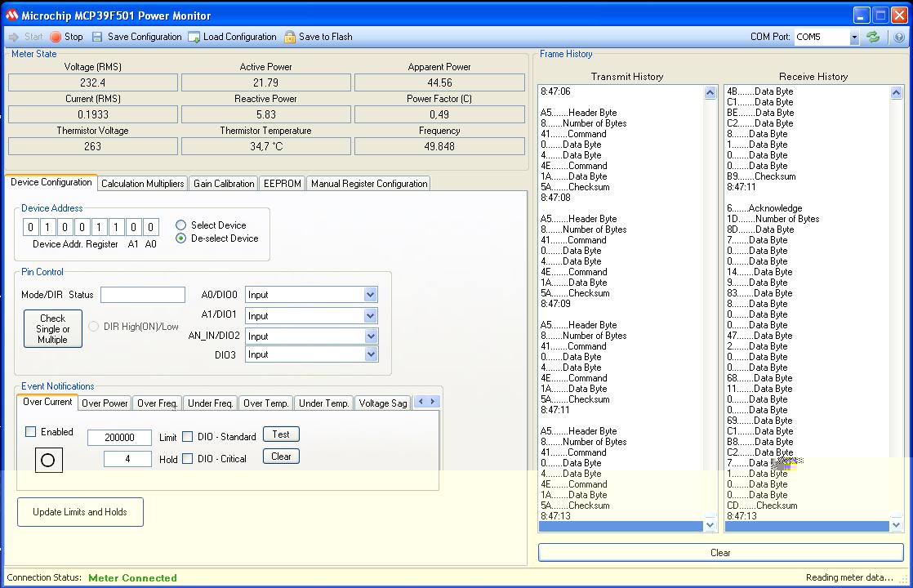The height and width of the screenshot is (588, 913).
Task: Click Transmit History scroll down arrow
Action: tap(710, 525)
